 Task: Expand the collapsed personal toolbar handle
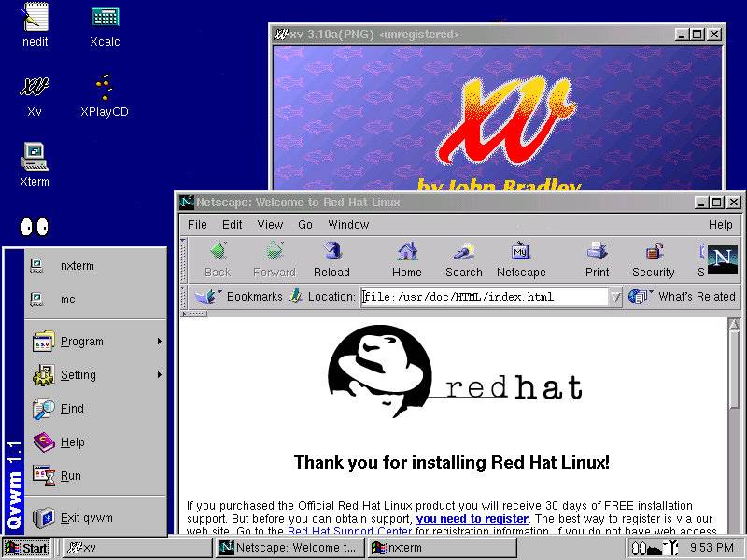[194, 314]
